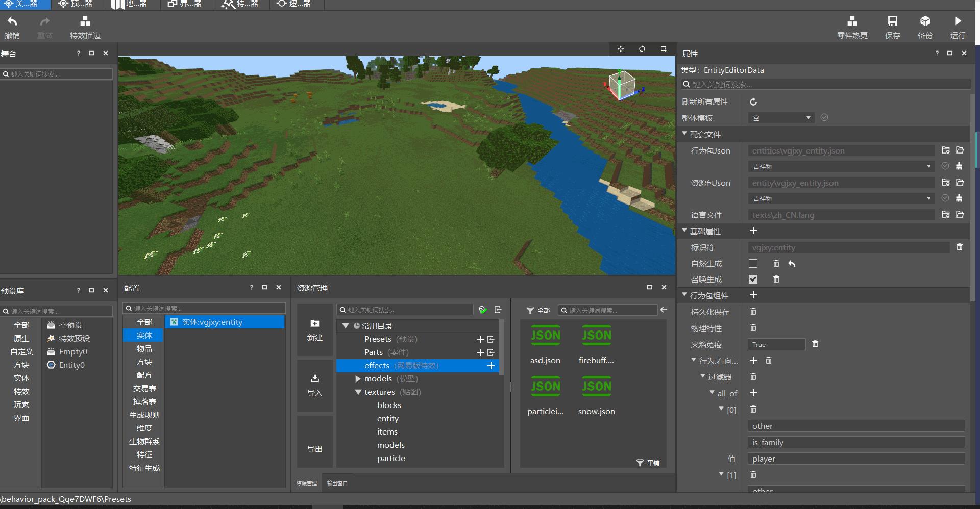
Task: Open 吉祥物 dropdown under 行为包Json
Action: (x=841, y=166)
